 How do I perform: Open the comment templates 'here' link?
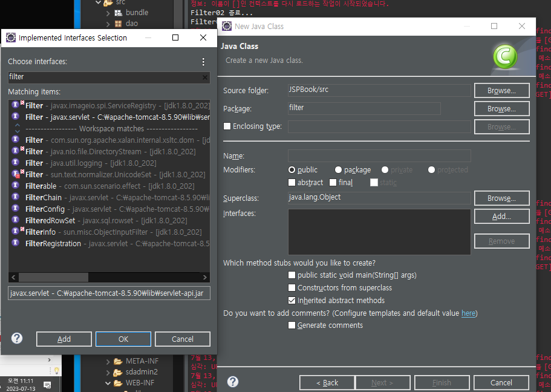[x=468, y=313]
